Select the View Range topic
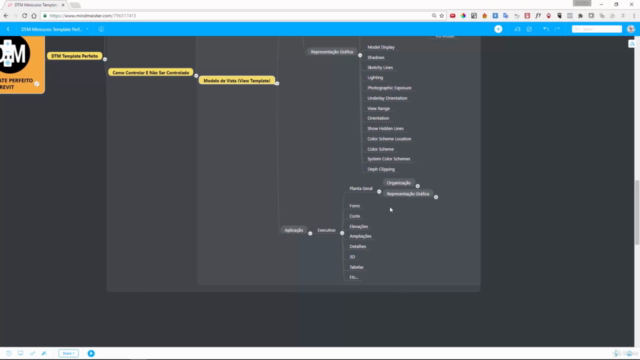 pos(378,109)
